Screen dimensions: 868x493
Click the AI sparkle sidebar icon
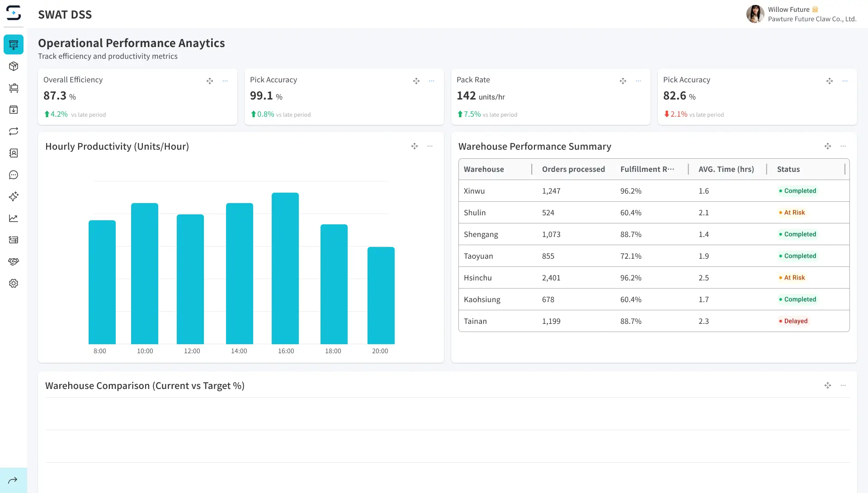14,197
